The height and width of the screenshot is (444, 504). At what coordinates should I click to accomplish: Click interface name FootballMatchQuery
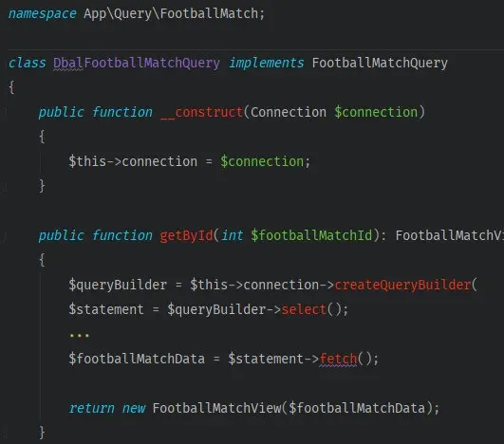pos(380,63)
